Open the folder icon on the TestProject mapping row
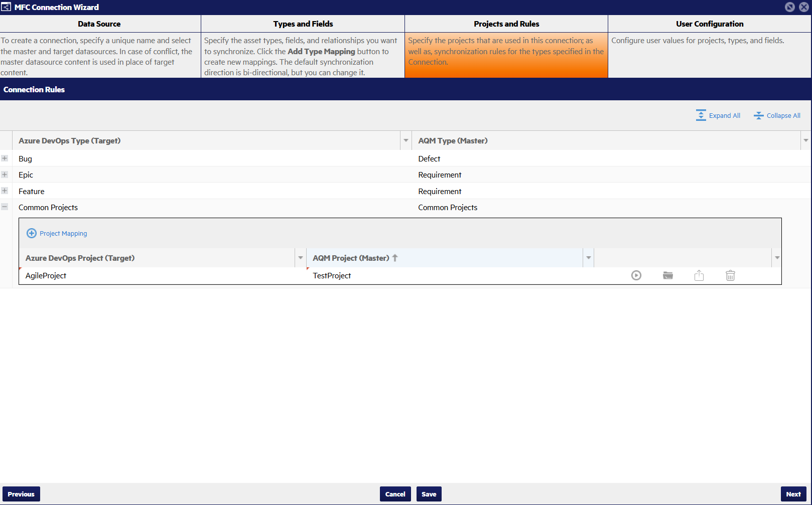 [x=667, y=275]
